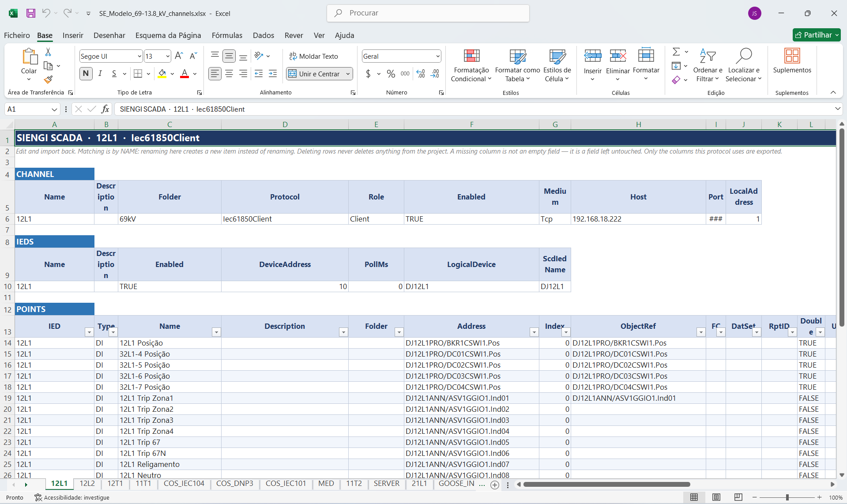Screen dimensions: 847x504
Task: Open Estilos de Célula gallery
Action: [557, 65]
